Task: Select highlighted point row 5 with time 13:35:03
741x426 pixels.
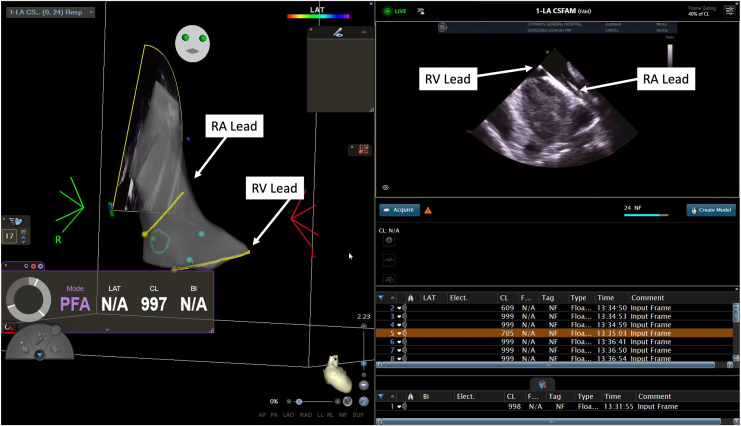Action: point(554,333)
